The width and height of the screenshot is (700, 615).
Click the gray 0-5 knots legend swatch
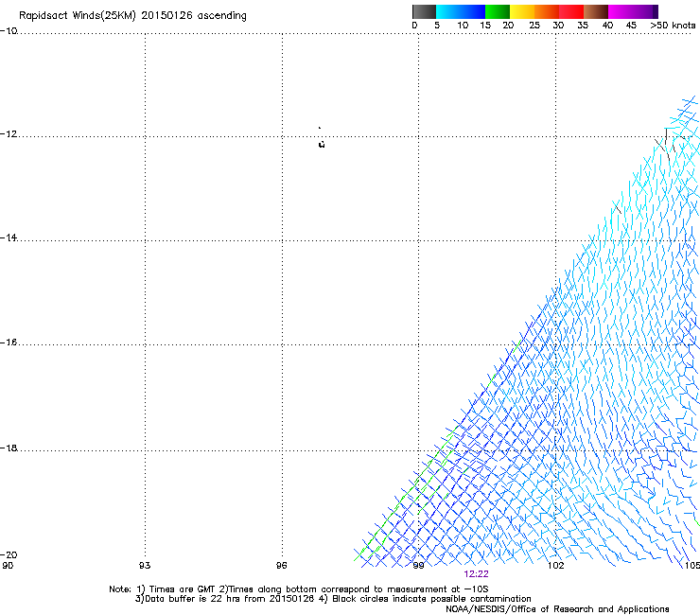point(424,11)
